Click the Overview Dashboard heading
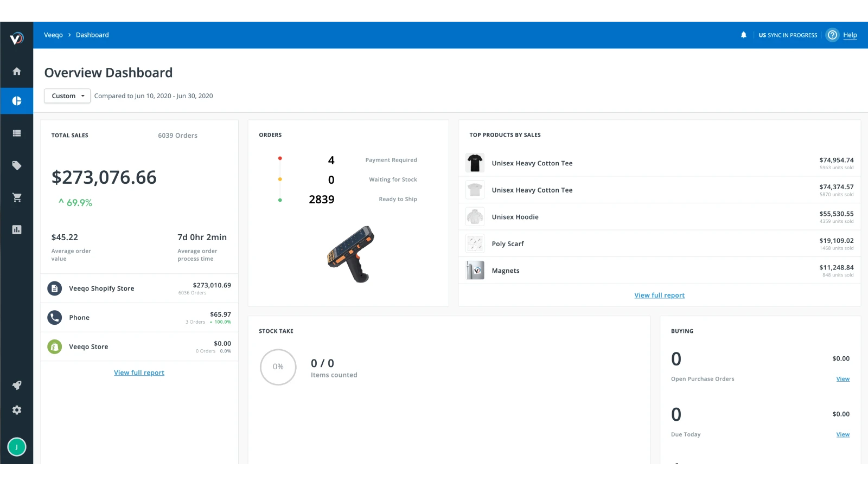 tap(108, 73)
